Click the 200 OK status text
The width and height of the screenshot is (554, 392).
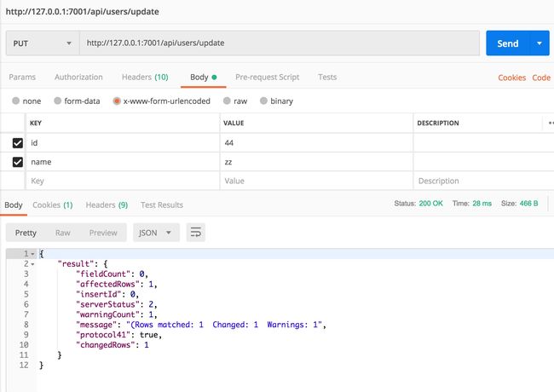click(430, 204)
